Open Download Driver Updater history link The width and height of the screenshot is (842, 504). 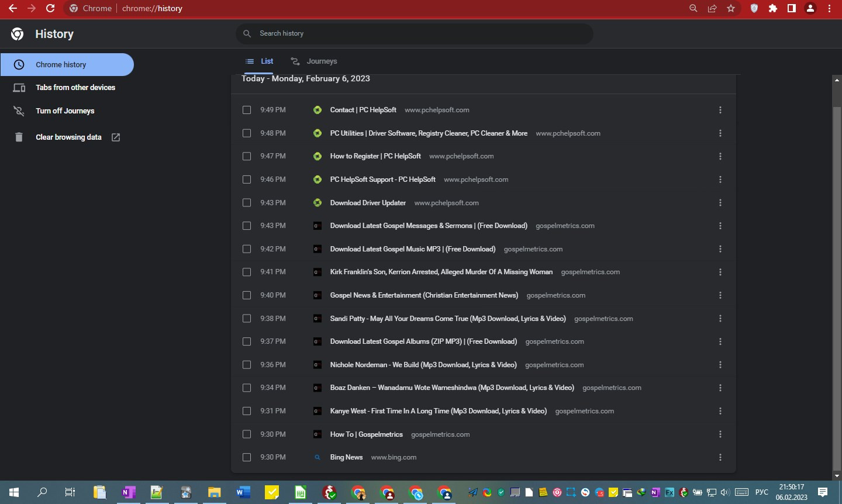[368, 203]
